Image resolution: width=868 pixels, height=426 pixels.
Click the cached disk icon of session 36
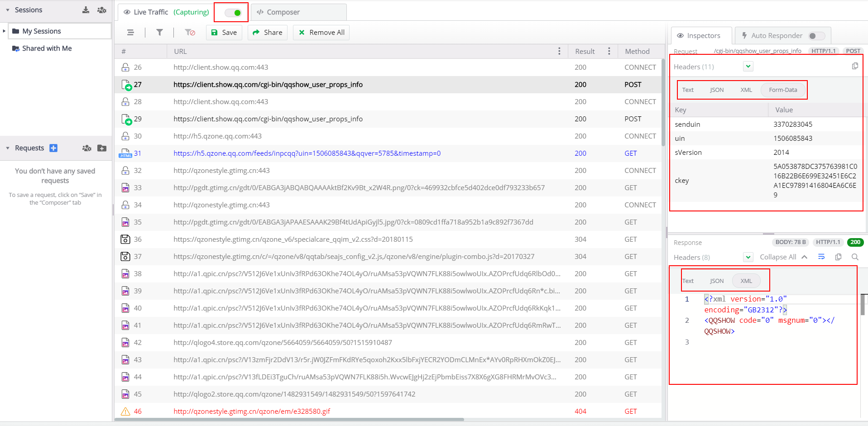[x=125, y=239]
